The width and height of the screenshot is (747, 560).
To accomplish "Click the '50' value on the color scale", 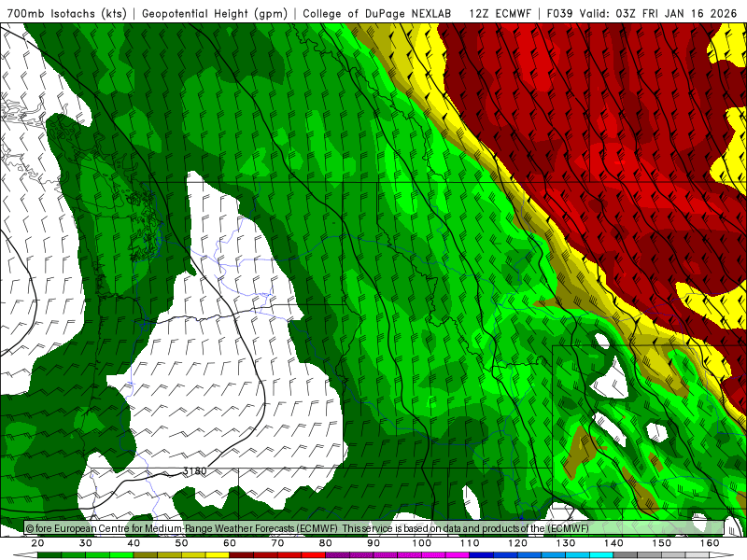I will [x=181, y=543].
